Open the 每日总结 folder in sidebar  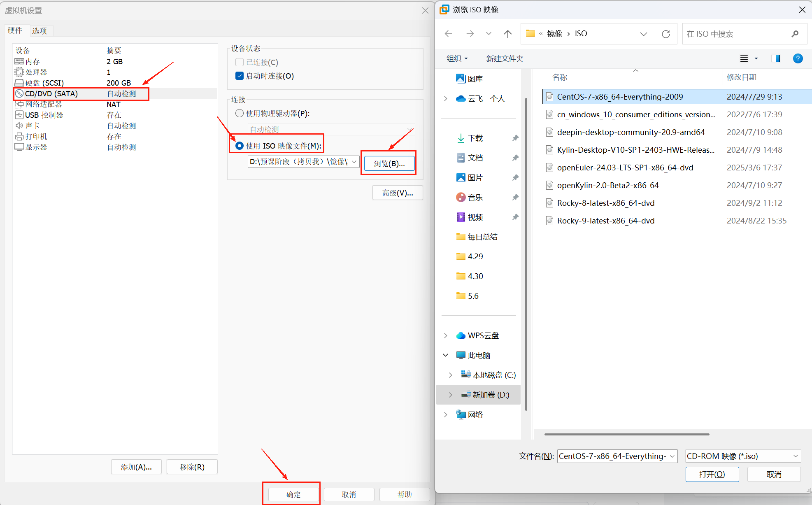point(477,237)
